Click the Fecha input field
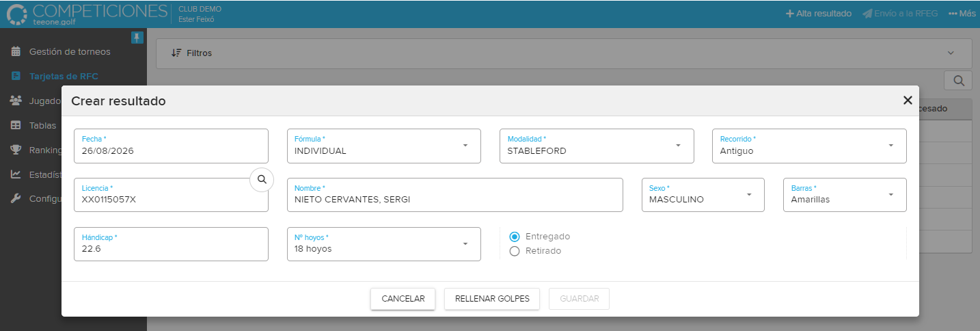The width and height of the screenshot is (980, 331). pos(171,146)
